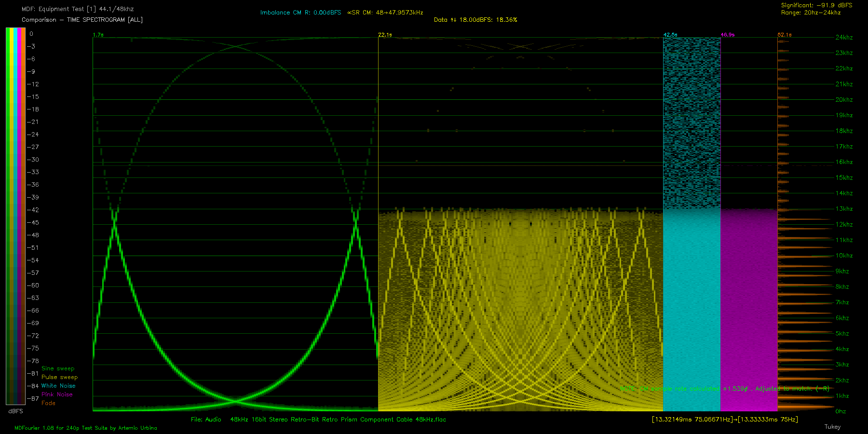
Task: Click the Imbalance CM R readout
Action: (300, 13)
